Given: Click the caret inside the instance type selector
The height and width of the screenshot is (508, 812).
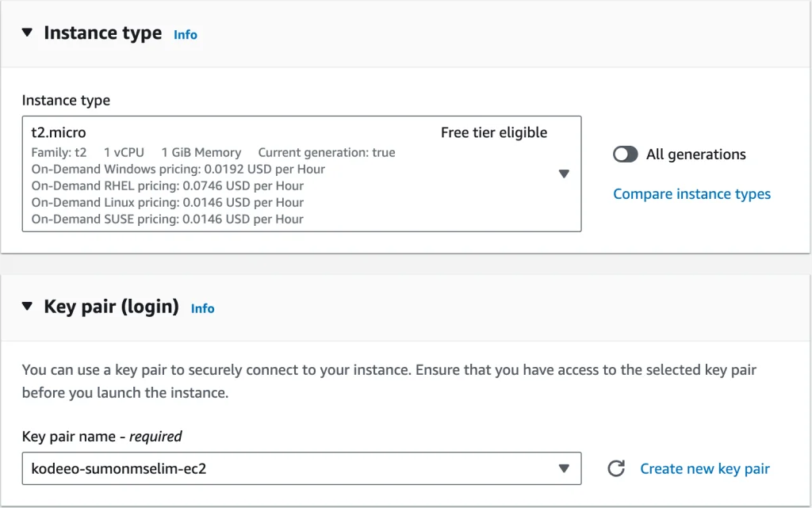Looking at the screenshot, I should click(x=564, y=174).
